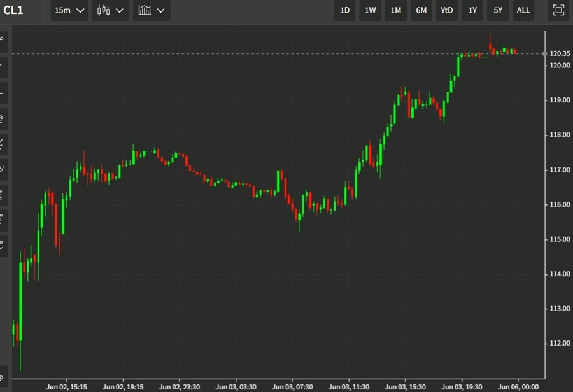Show the 6M time range

tap(421, 10)
